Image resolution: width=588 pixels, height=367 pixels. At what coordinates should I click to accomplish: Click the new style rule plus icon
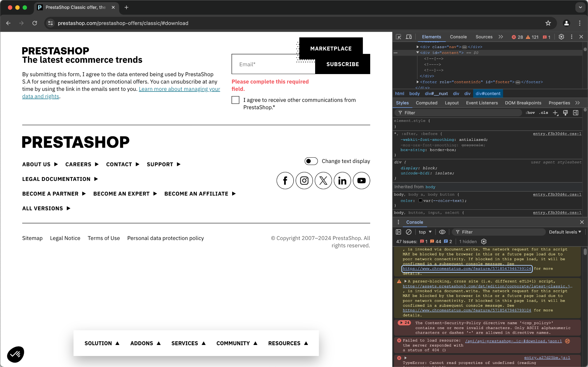pyautogui.click(x=555, y=113)
